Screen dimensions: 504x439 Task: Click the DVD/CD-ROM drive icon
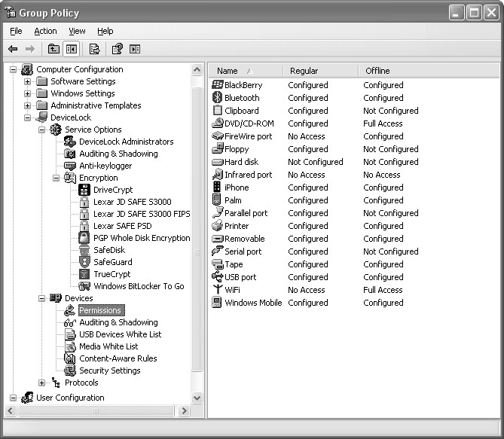[218, 123]
